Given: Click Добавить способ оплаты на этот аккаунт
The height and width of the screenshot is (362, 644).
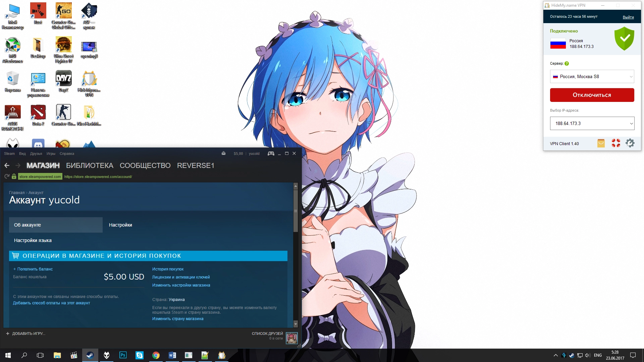Looking at the screenshot, I should click(51, 303).
